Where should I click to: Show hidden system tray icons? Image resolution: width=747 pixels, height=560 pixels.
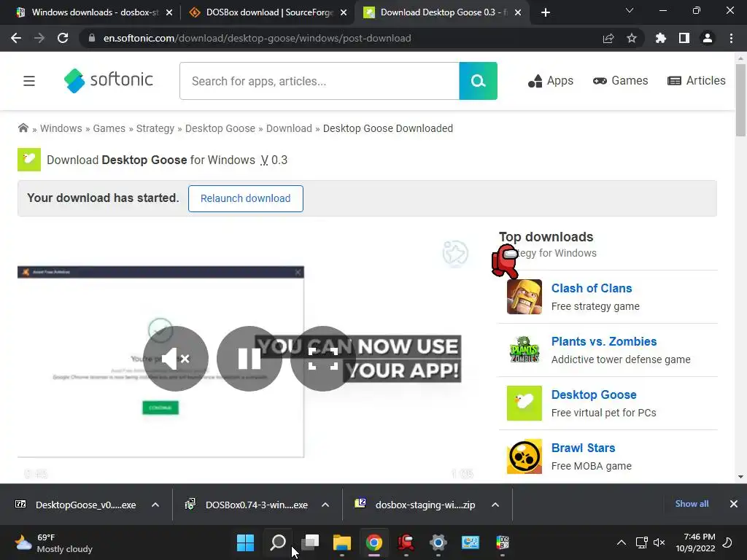point(622,542)
